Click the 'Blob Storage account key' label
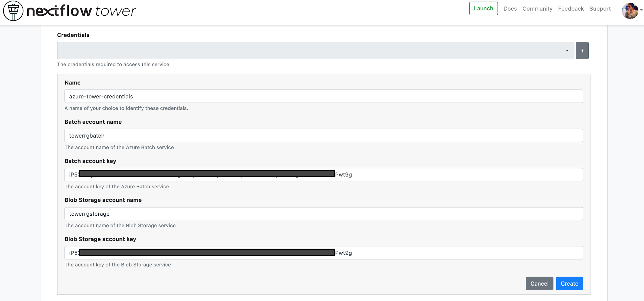 tap(100, 239)
